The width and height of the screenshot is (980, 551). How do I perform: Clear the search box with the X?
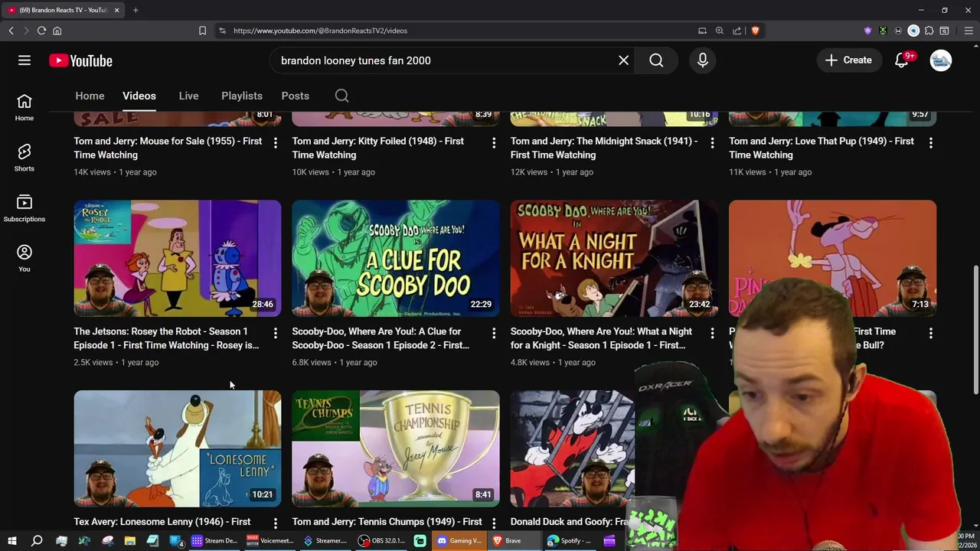coord(624,60)
